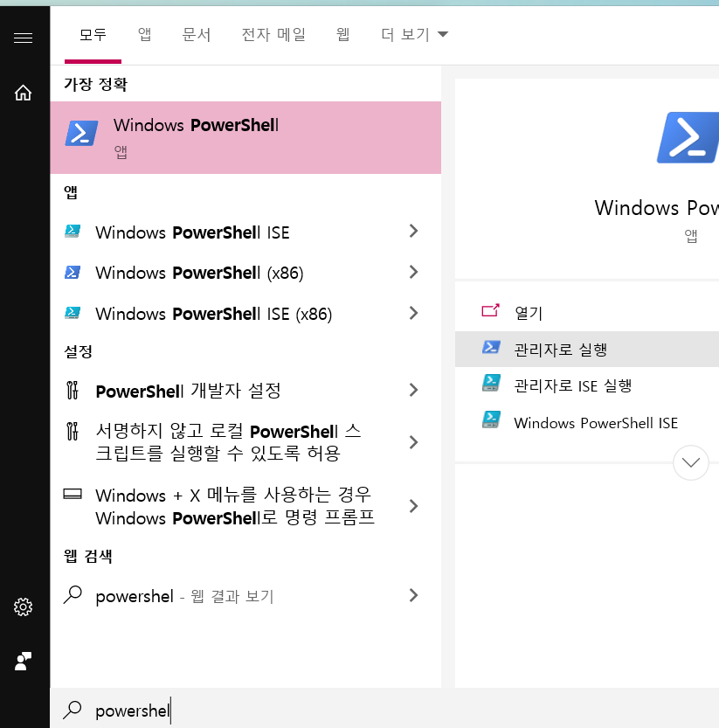This screenshot has height=728, width=719.
Task: Click the 열기 open icon
Action: coord(491,310)
